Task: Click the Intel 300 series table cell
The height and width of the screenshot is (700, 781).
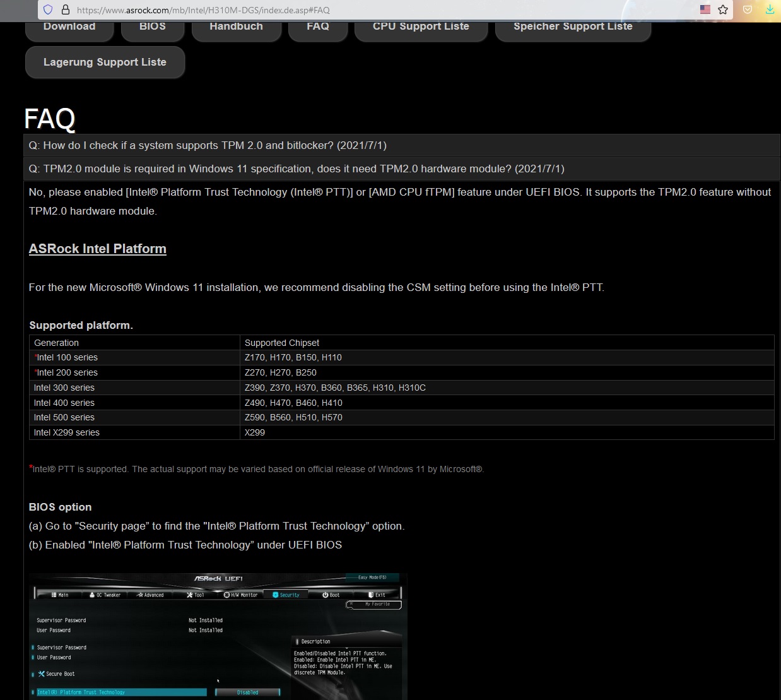Action: (134, 388)
